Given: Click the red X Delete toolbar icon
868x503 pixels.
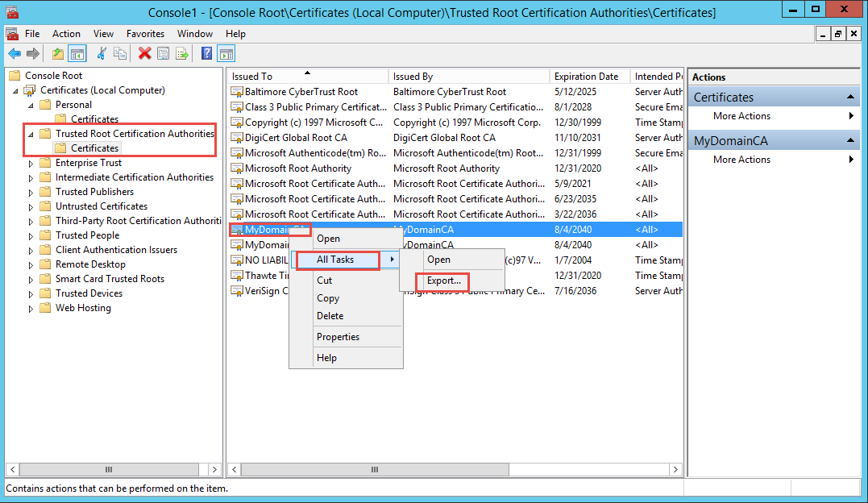Looking at the screenshot, I should point(144,54).
